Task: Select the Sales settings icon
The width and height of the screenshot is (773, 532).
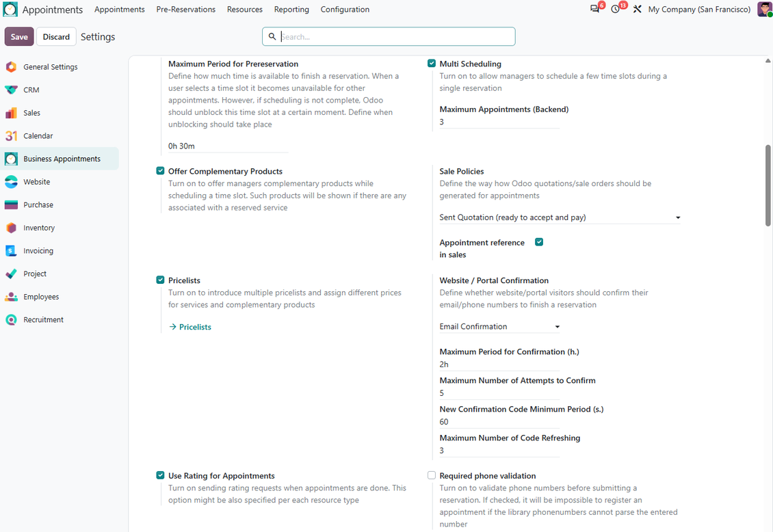Action: pyautogui.click(x=12, y=113)
